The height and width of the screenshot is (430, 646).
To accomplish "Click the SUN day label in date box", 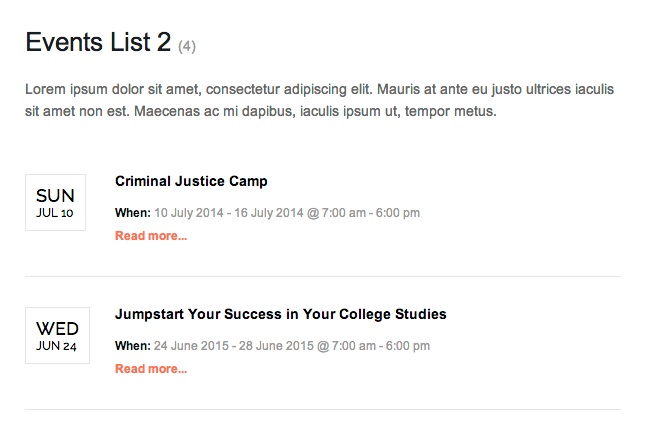I will click(56, 195).
